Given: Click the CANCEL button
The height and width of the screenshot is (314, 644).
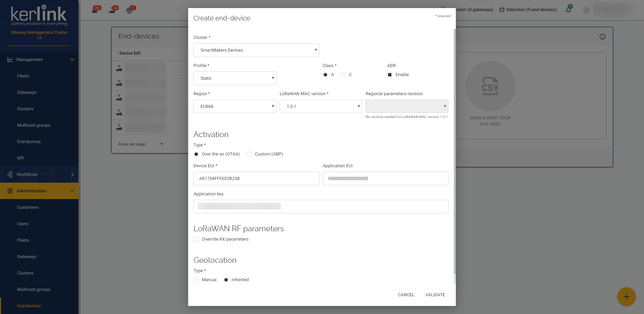Looking at the screenshot, I should (x=406, y=295).
